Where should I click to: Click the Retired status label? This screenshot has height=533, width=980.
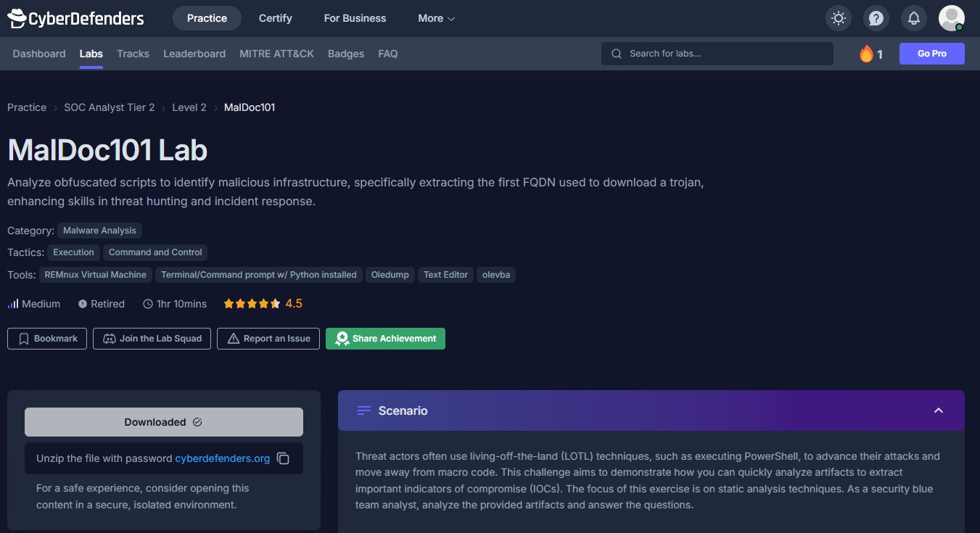pyautogui.click(x=102, y=304)
